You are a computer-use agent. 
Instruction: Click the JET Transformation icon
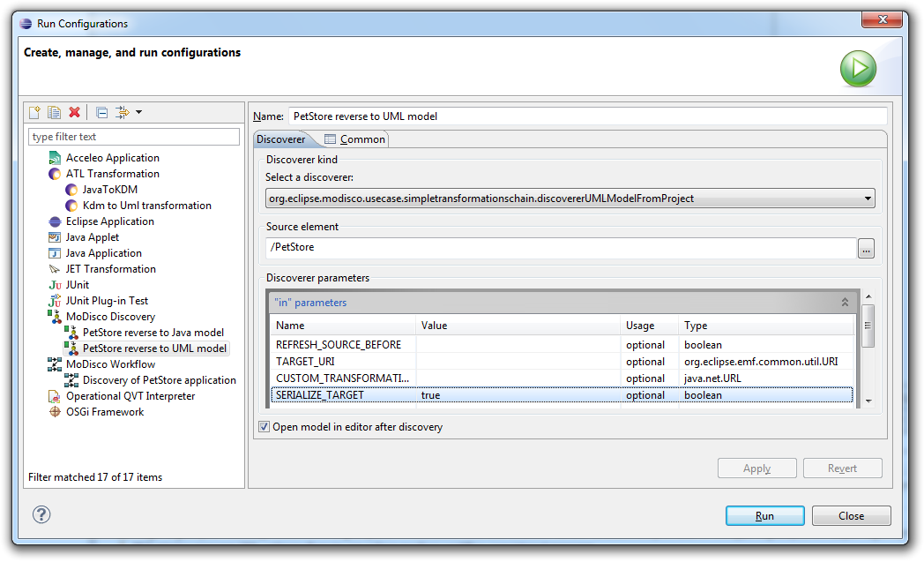pos(55,269)
